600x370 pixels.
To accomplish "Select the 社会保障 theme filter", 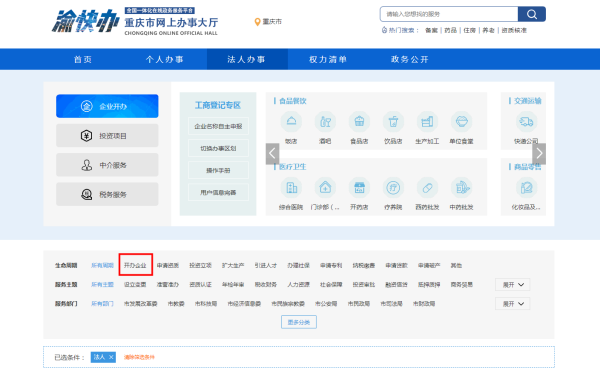I will pos(331,284).
